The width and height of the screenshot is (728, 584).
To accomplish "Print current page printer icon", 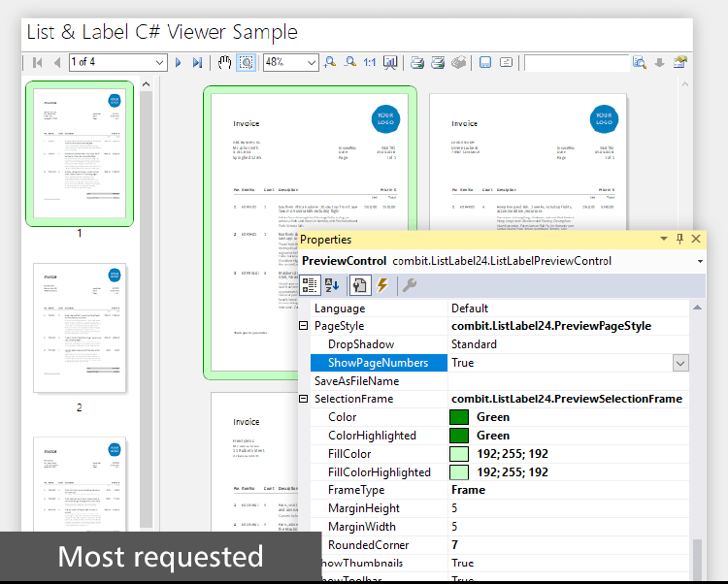I will pos(417,62).
